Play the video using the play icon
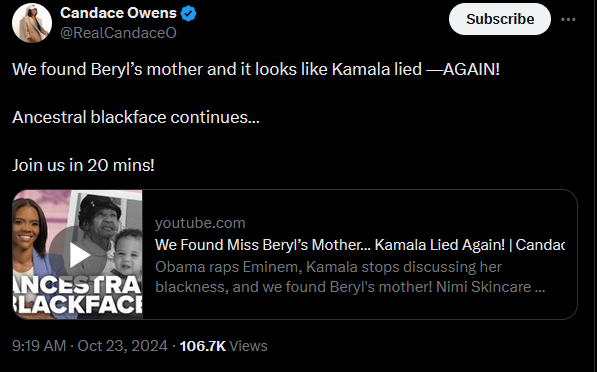Viewport: 597px width, 372px height. 78,255
